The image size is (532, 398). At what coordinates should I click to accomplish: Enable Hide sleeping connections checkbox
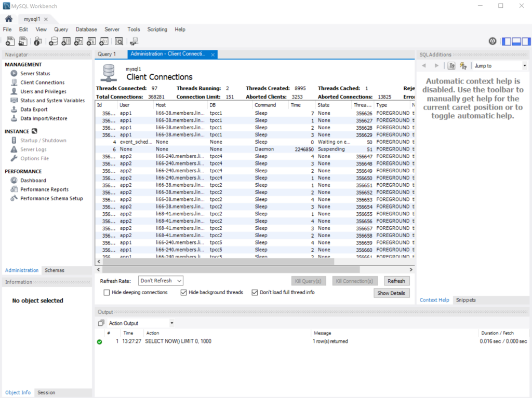[107, 293]
